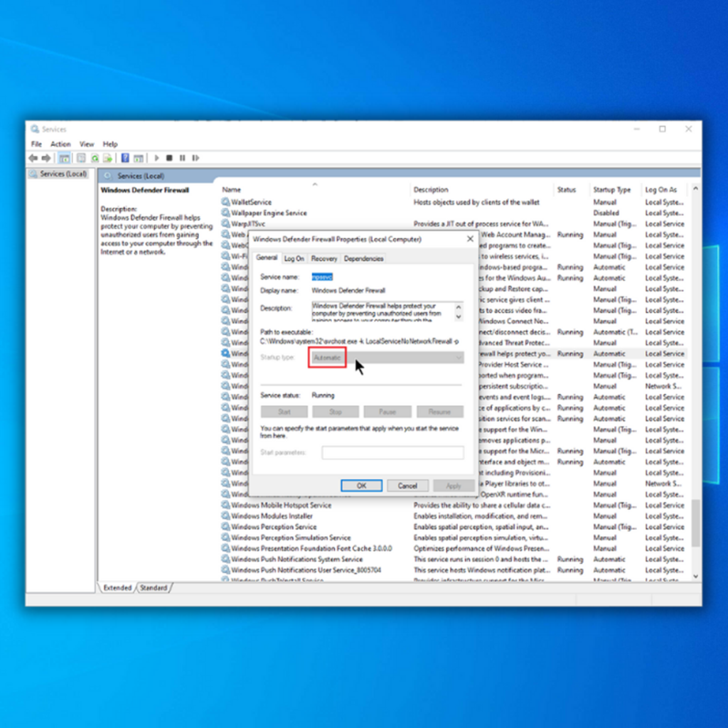Toggle the Show/Hide Console Tree toolbar icon

65,158
